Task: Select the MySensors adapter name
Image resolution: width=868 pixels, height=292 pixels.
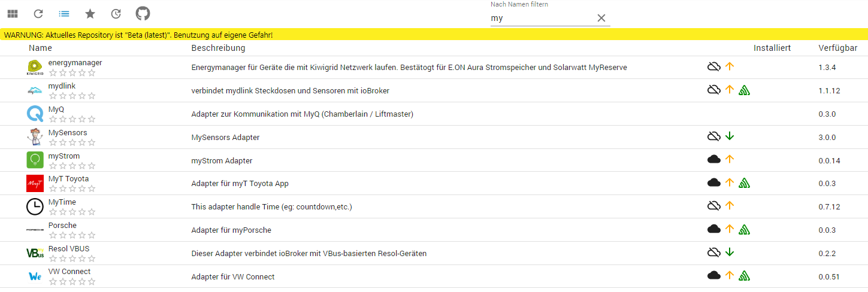Action: (68, 132)
